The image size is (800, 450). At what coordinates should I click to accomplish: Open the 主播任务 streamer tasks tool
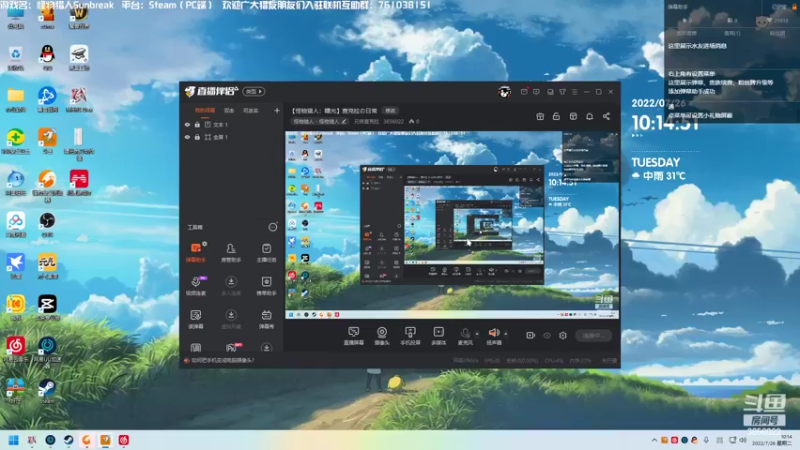click(x=266, y=252)
